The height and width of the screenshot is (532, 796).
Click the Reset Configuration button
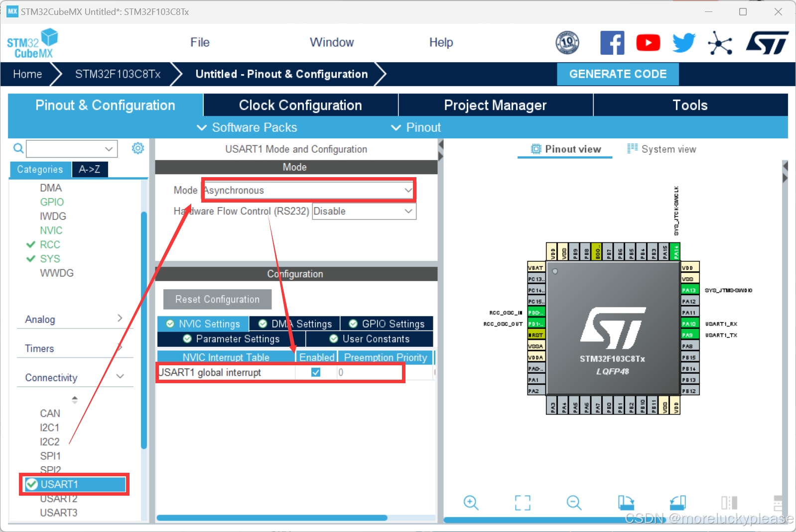coord(218,299)
